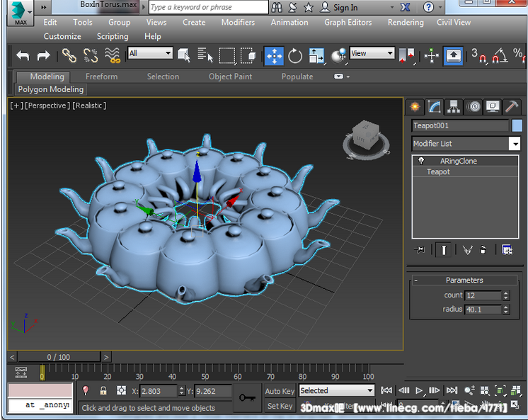Click the Set Keys large key button
Viewport: 528px width, 420px height.
tap(247, 398)
